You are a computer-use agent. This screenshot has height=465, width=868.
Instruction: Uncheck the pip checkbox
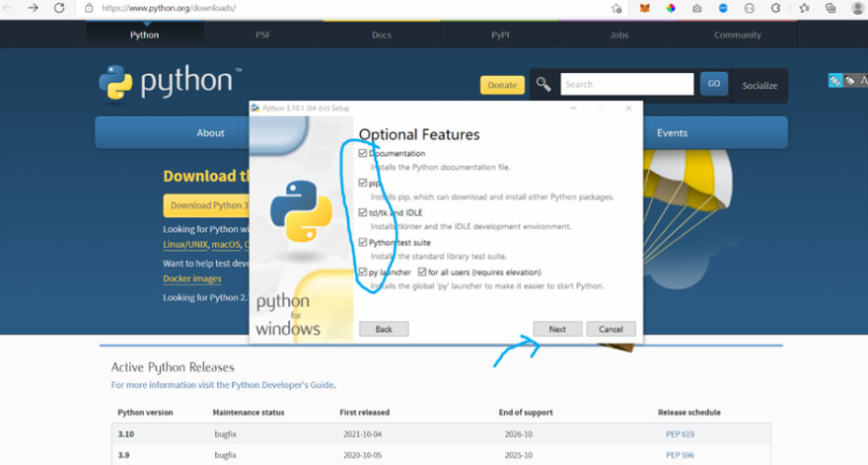363,183
